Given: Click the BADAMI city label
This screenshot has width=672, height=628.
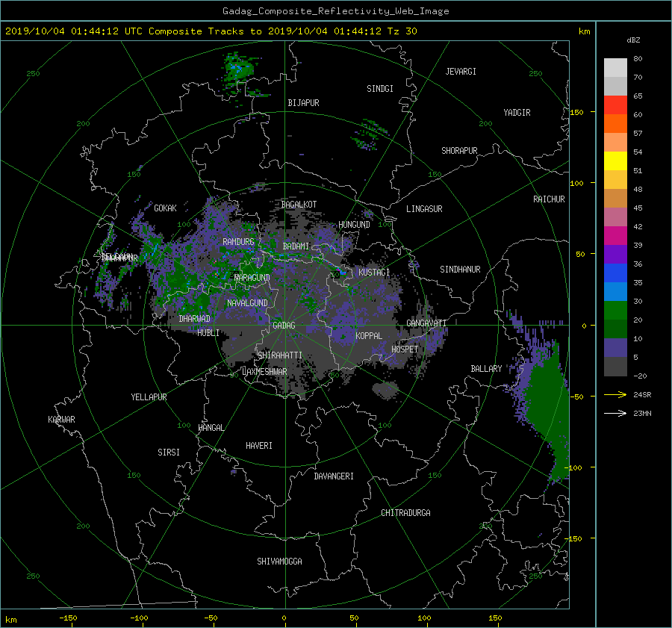Looking at the screenshot, I should coord(296,246).
